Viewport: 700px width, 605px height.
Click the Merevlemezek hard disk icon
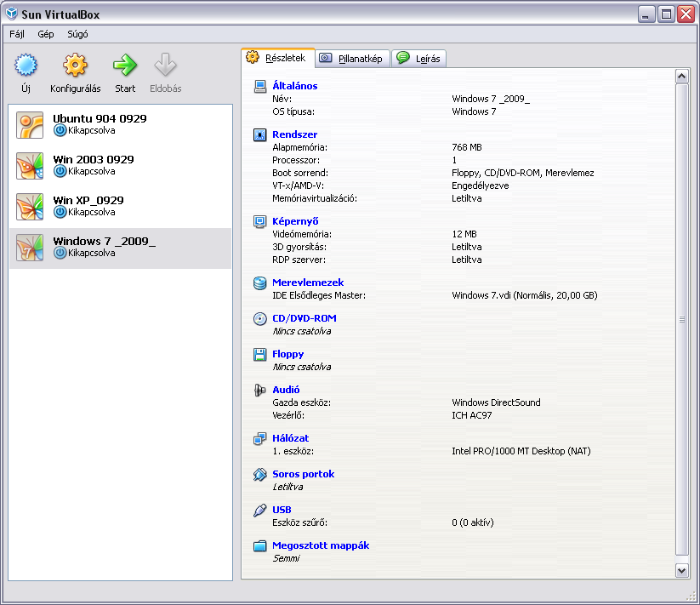click(x=260, y=283)
